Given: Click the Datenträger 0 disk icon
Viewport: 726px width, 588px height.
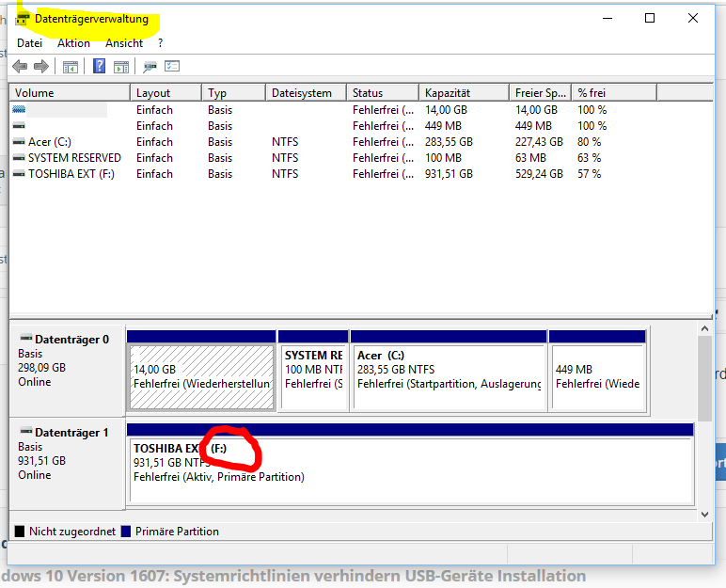Looking at the screenshot, I should pos(26,338).
